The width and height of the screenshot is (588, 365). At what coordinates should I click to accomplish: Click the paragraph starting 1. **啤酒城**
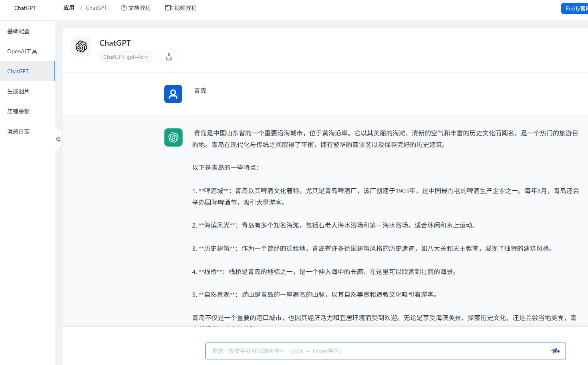[386, 196]
